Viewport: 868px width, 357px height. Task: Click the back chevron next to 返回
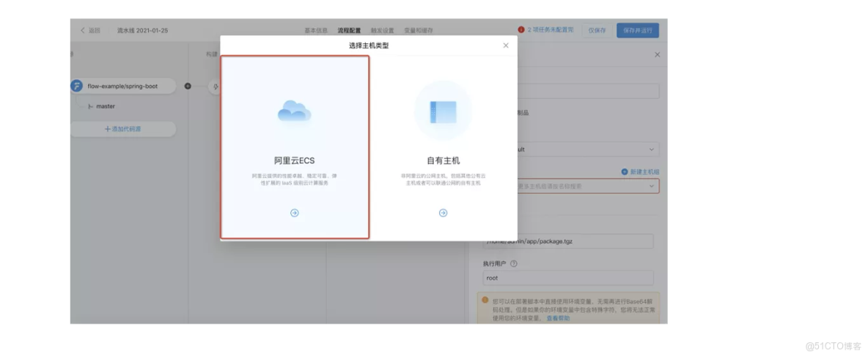tap(83, 31)
